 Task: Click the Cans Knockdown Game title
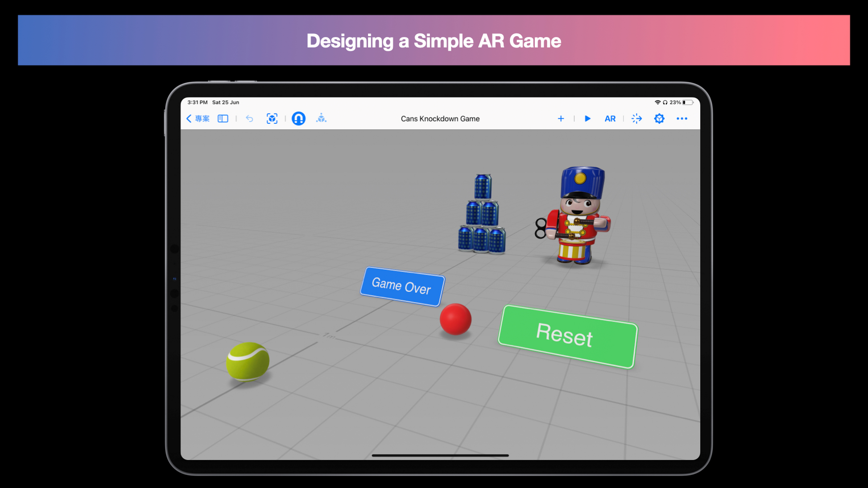pos(440,119)
